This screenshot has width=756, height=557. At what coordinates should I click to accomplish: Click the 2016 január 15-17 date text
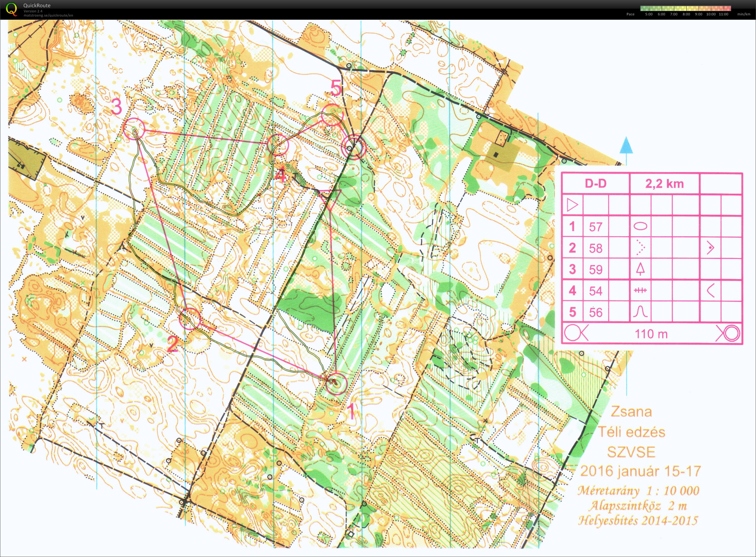pyautogui.click(x=640, y=471)
